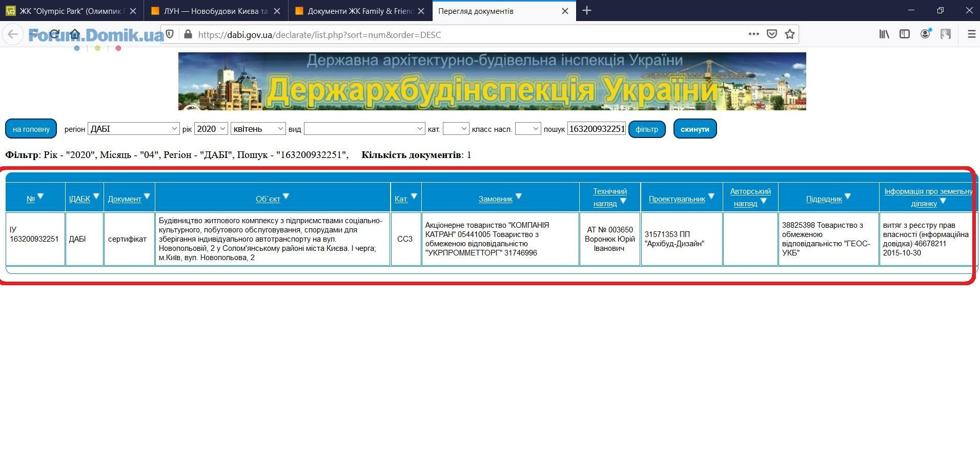Screen dimensions: 980x473
Task: Open tracking protection shield icon
Action: pos(170,34)
